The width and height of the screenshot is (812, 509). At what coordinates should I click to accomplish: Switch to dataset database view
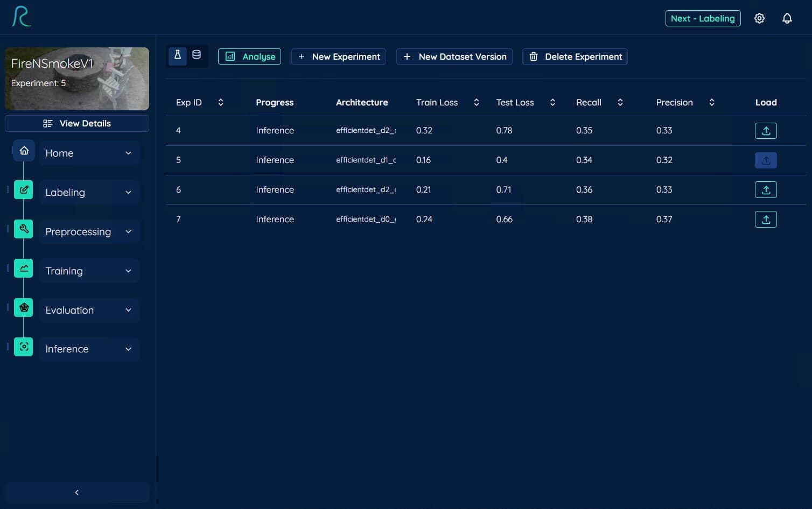tap(197, 55)
